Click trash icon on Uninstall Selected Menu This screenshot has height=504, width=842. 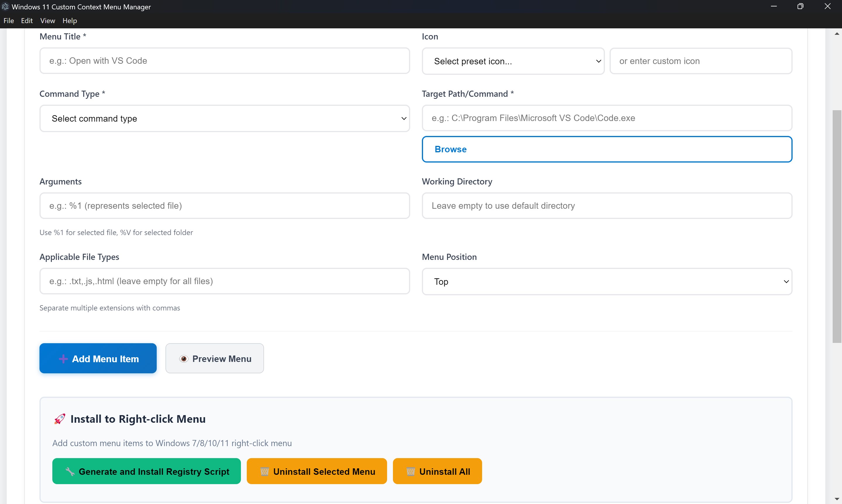pyautogui.click(x=265, y=471)
